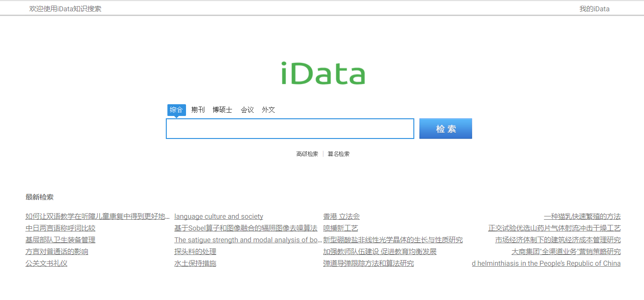Click the 欢迎使用iData知识搜索 welcome text
Screen dimensions: 644x300
click(65, 8)
